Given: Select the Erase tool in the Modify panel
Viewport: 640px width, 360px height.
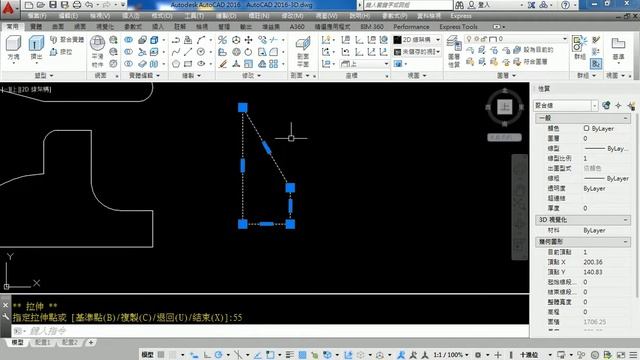Looking at the screenshot, I should click(222, 64).
